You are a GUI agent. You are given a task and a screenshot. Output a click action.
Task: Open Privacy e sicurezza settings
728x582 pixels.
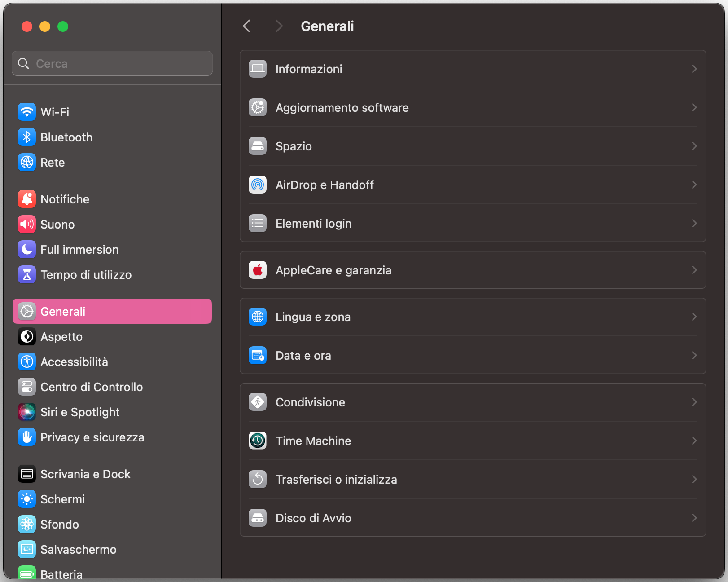tap(92, 437)
